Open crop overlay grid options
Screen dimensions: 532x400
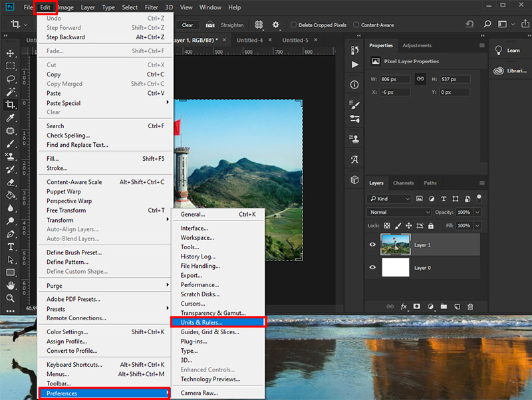tap(259, 25)
